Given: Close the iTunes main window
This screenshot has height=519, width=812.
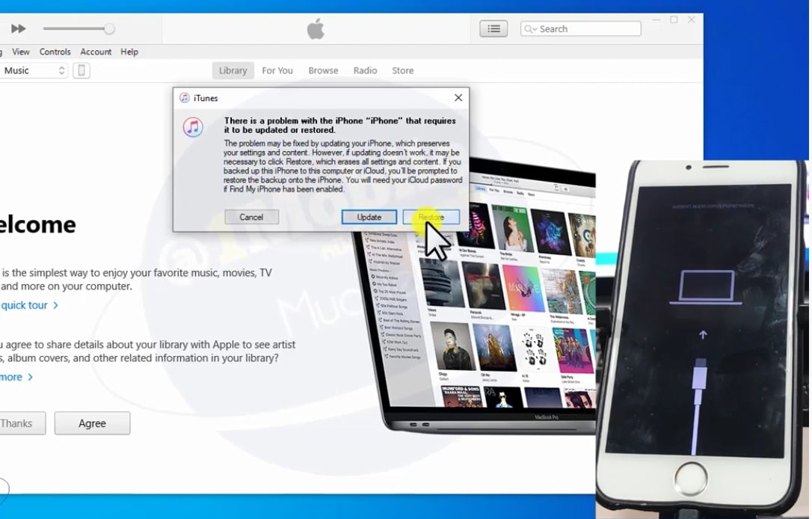Looking at the screenshot, I should click(x=692, y=19).
